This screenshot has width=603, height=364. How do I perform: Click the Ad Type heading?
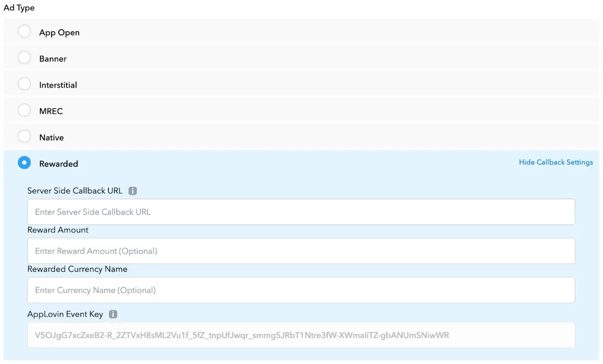pos(19,8)
